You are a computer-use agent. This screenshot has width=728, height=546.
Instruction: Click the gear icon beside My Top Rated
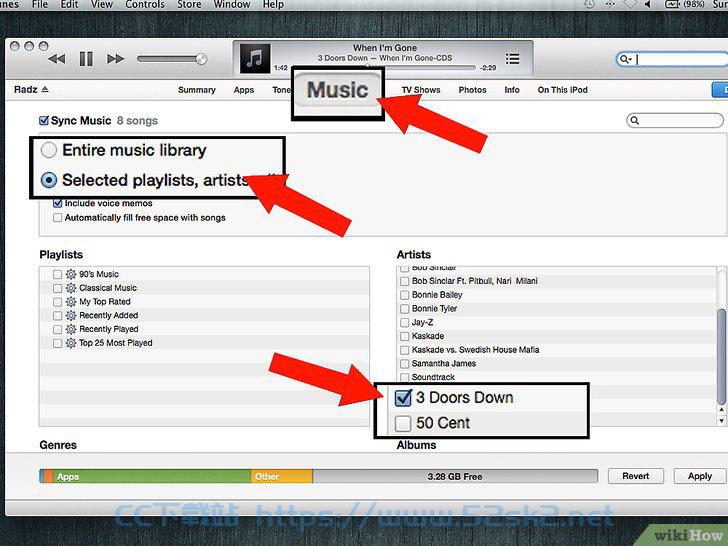point(71,302)
